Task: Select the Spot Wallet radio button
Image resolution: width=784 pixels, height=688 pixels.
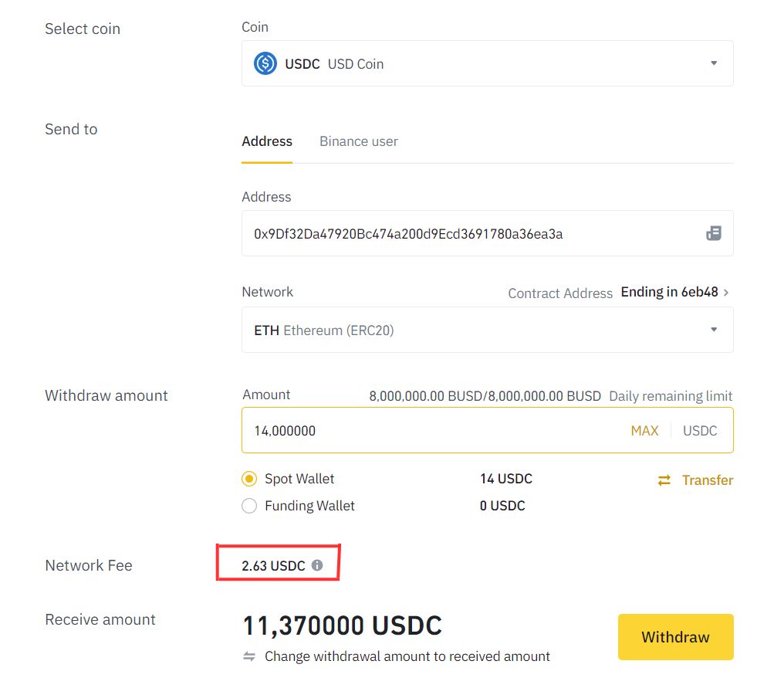Action: pyautogui.click(x=248, y=479)
